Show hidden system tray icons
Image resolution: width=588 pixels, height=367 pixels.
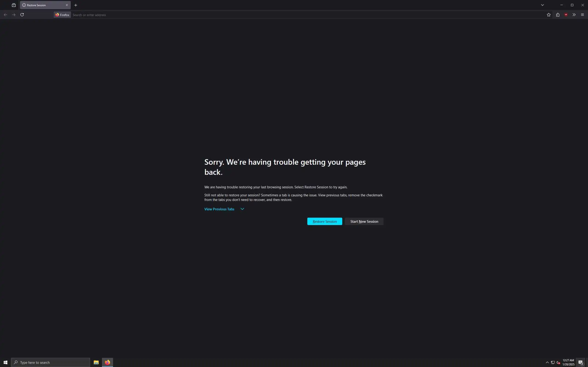pos(547,362)
